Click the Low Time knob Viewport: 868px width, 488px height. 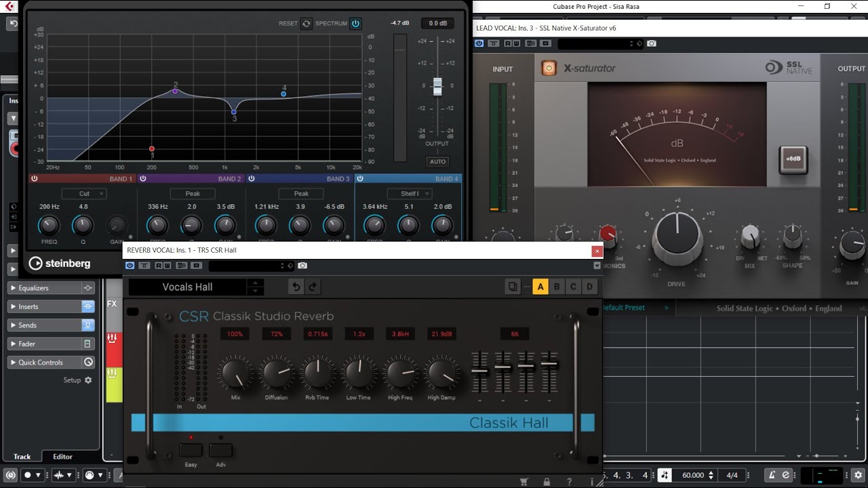click(359, 373)
